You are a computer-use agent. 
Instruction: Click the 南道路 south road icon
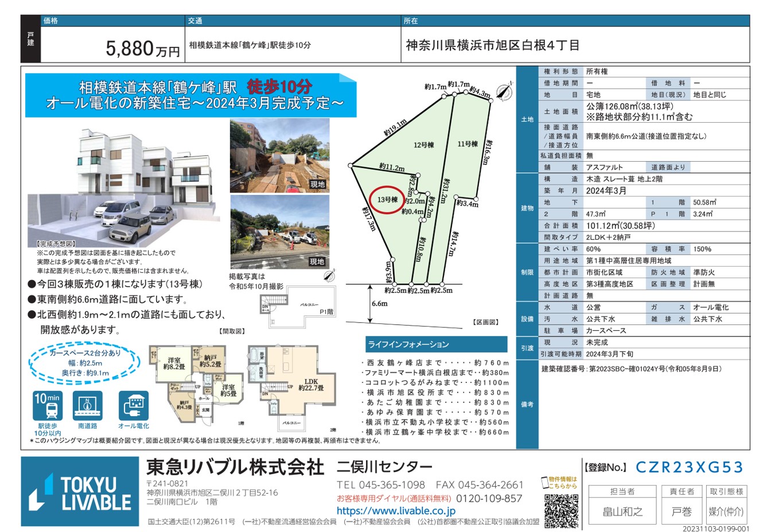(x=88, y=406)
